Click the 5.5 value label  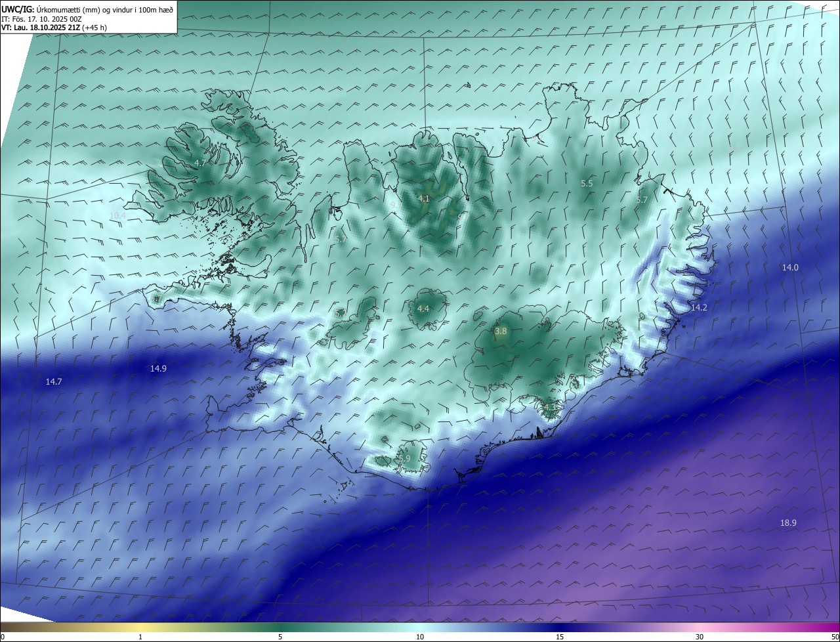click(587, 184)
